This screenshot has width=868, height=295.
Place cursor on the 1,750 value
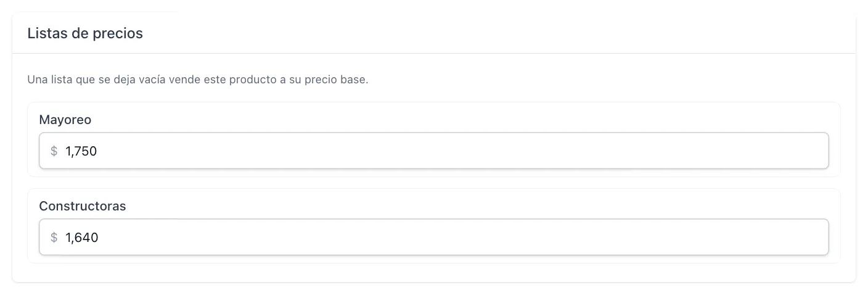click(81, 151)
